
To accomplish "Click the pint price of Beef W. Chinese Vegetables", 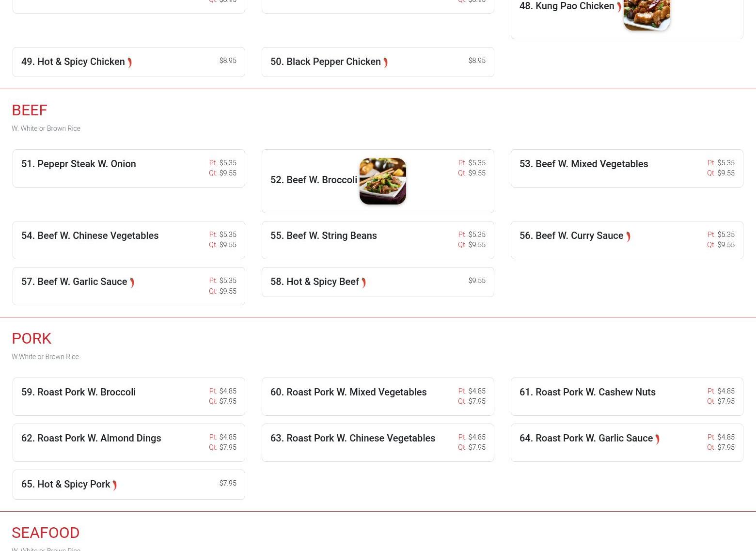I will pos(223,235).
